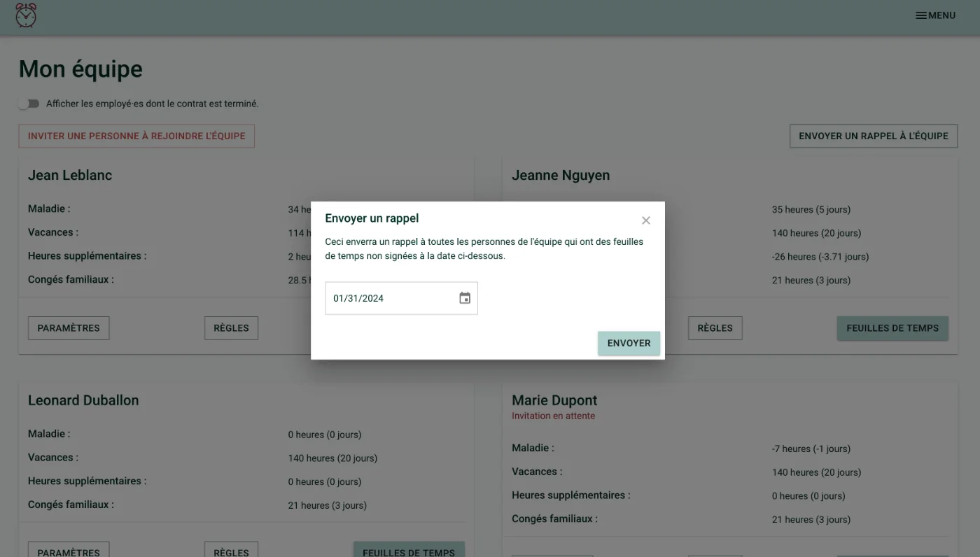
Task: Click the Leonard Duballon card name
Action: pyautogui.click(x=83, y=400)
